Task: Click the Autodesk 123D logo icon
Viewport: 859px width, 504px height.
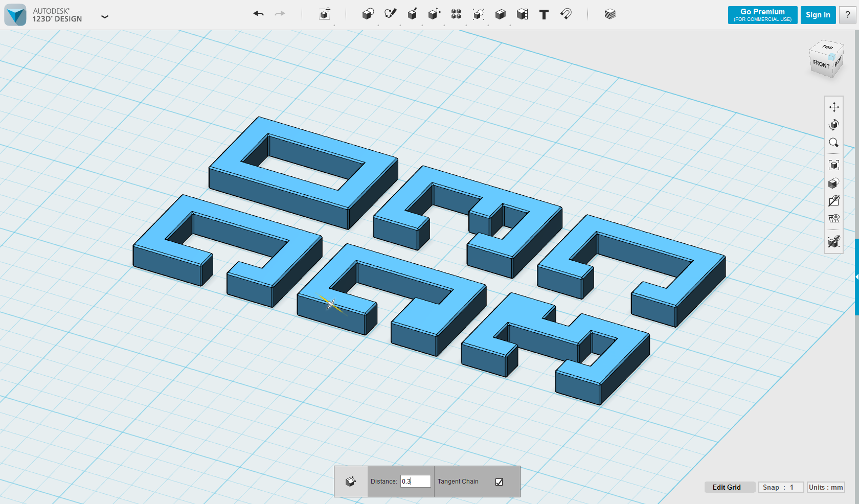Action: coord(15,15)
